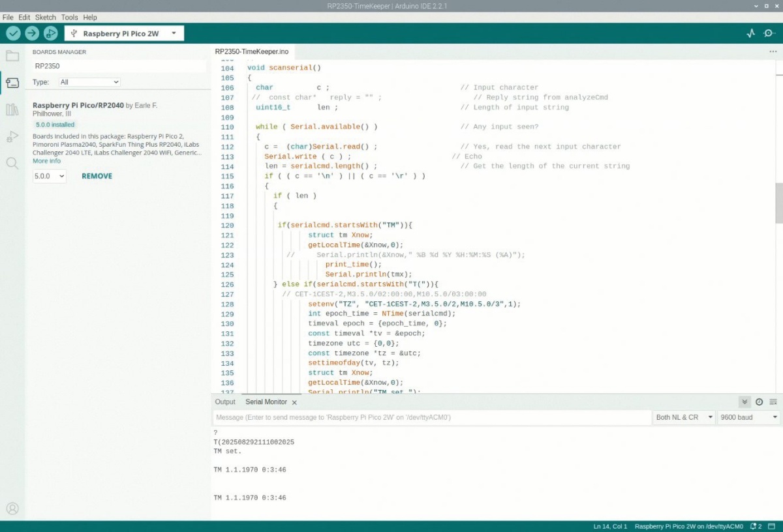Click the serial message input field
Screen dimensions: 783x532
(x=431, y=417)
